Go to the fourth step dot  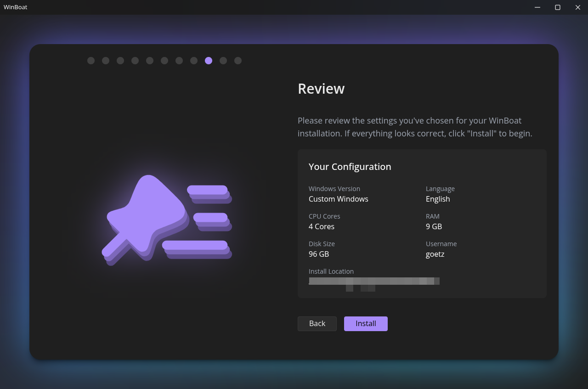pos(135,61)
